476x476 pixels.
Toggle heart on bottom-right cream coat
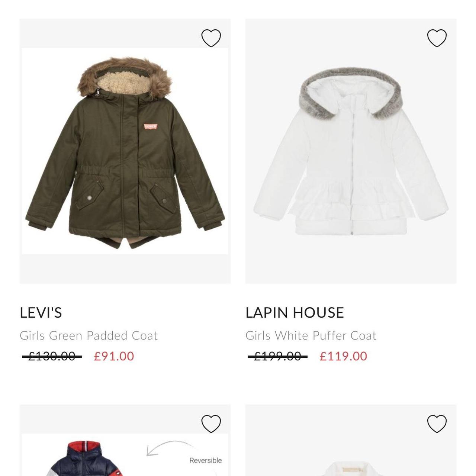[437, 424]
